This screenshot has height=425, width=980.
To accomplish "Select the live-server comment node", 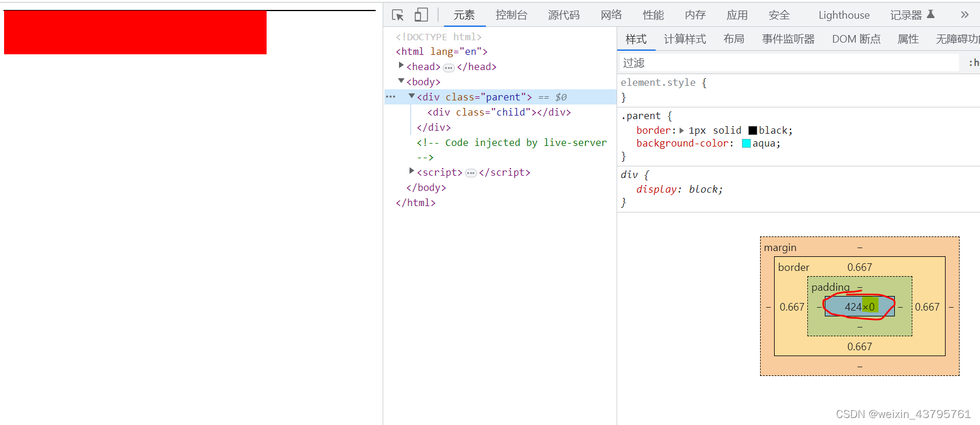I will click(x=512, y=150).
